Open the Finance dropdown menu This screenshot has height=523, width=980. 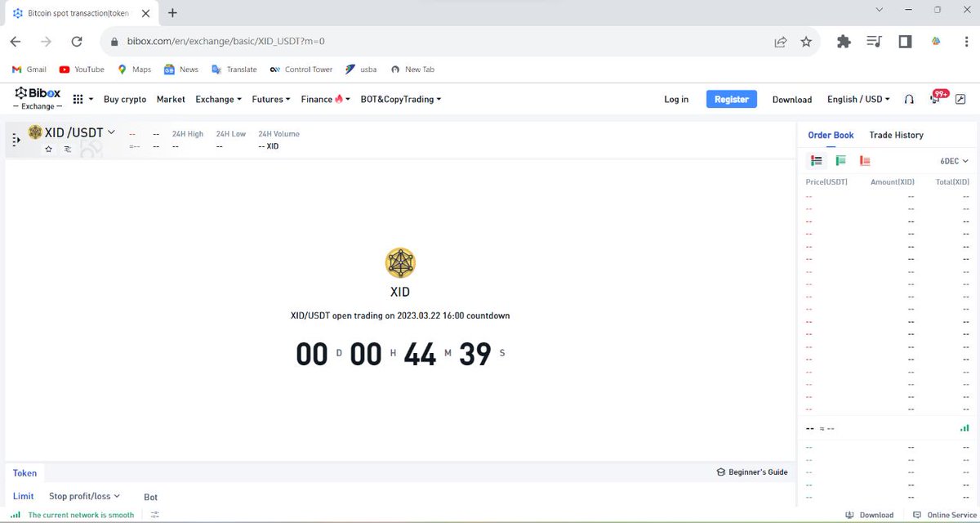325,99
